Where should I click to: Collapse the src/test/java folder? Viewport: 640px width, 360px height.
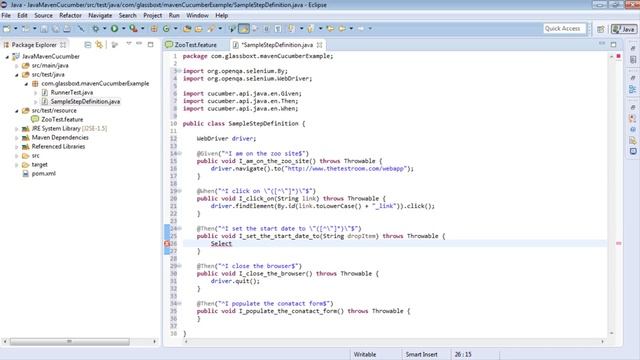click(x=17, y=75)
